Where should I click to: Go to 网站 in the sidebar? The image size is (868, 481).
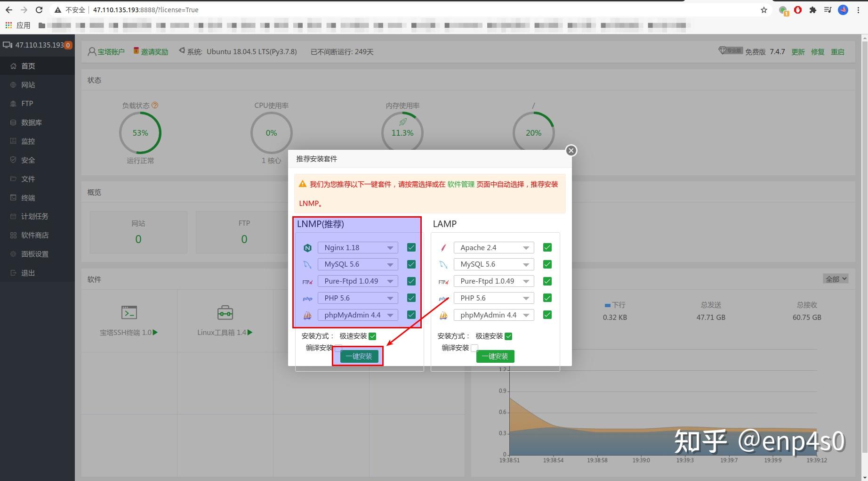pyautogui.click(x=37, y=85)
